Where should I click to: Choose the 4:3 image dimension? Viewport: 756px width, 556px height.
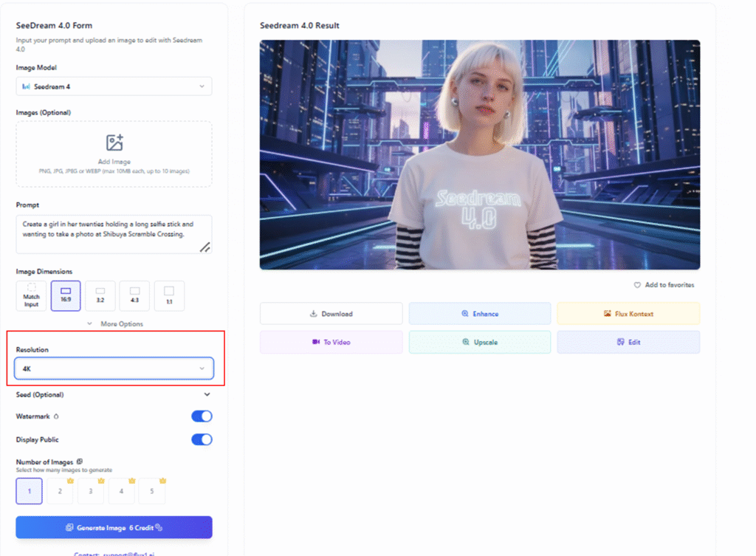(134, 295)
